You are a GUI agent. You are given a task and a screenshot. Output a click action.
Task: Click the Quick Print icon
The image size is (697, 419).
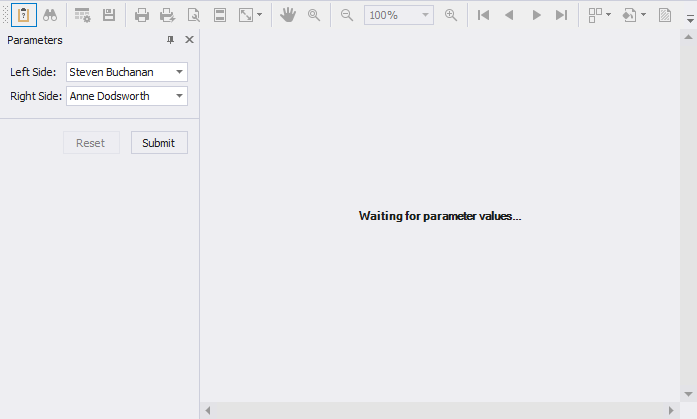click(x=168, y=15)
